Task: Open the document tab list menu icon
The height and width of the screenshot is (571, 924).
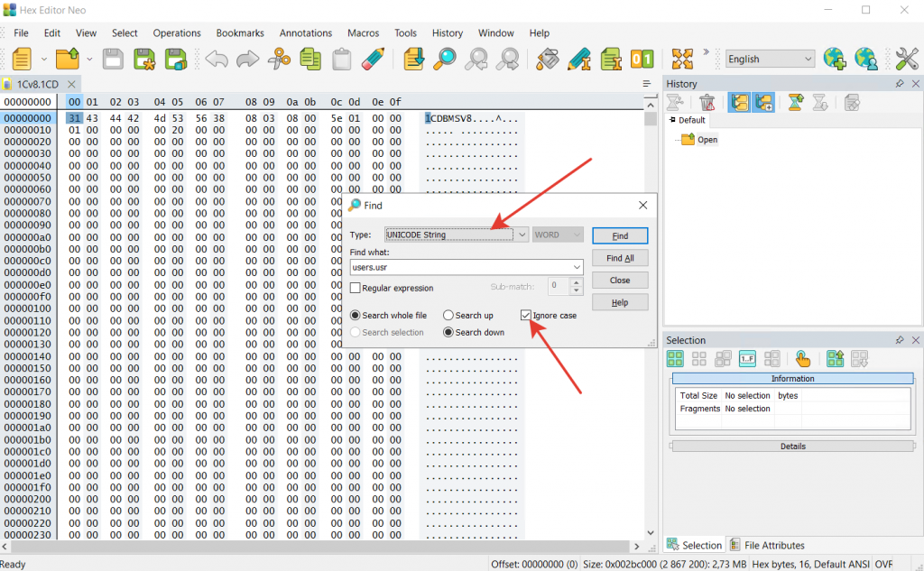Action: pos(646,84)
